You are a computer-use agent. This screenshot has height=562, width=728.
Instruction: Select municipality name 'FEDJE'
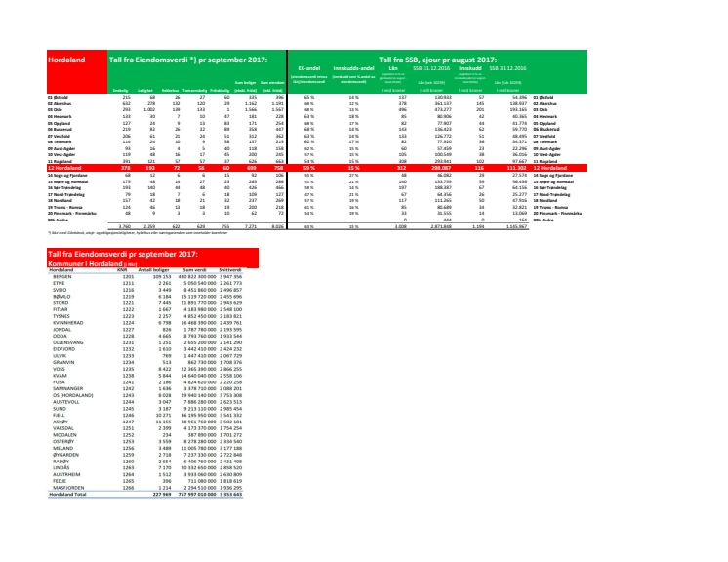(x=60, y=481)
